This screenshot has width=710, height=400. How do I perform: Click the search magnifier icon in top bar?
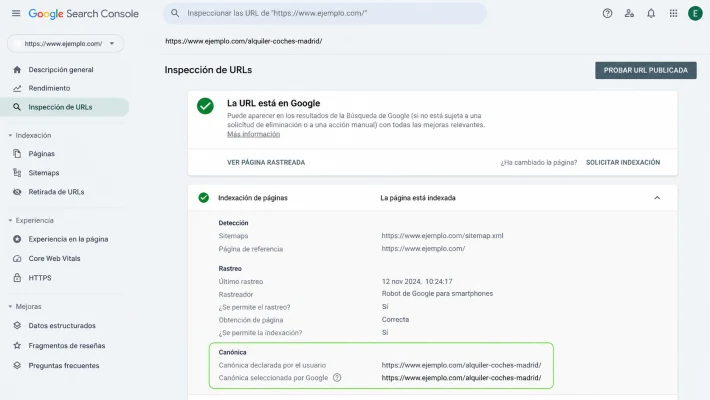[175, 13]
